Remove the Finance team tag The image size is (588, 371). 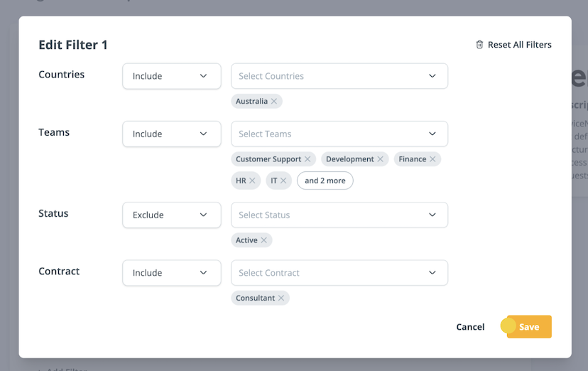point(432,159)
